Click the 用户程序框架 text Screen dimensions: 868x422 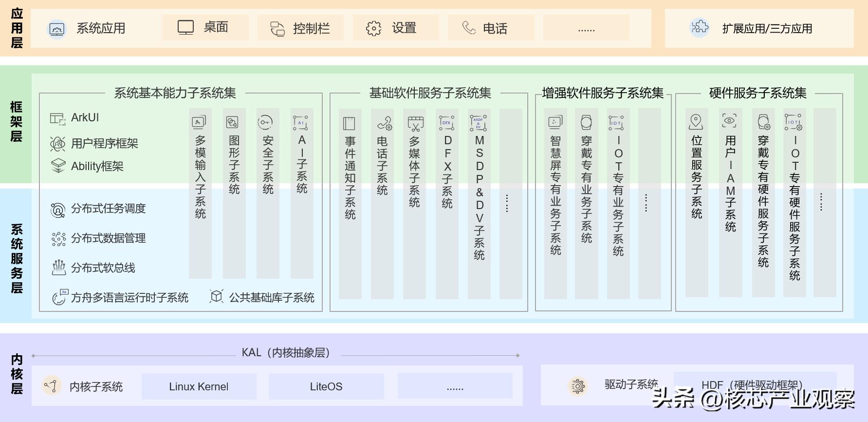(x=105, y=143)
